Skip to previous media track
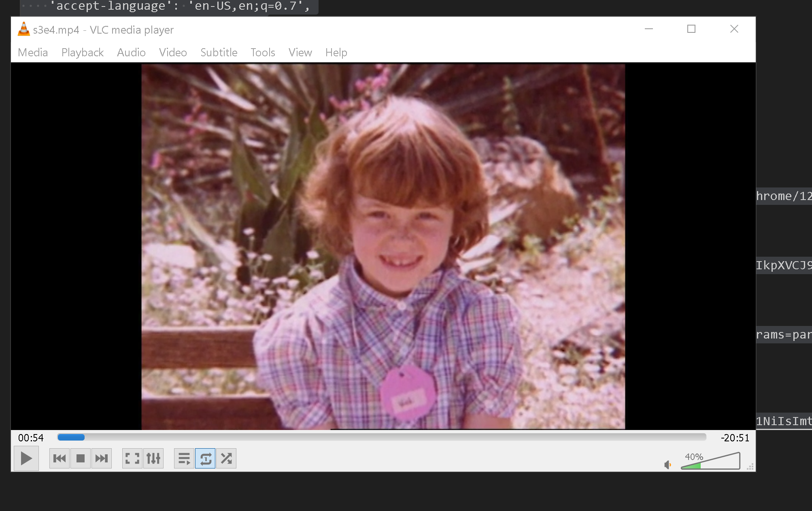Image resolution: width=812 pixels, height=511 pixels. [60, 458]
